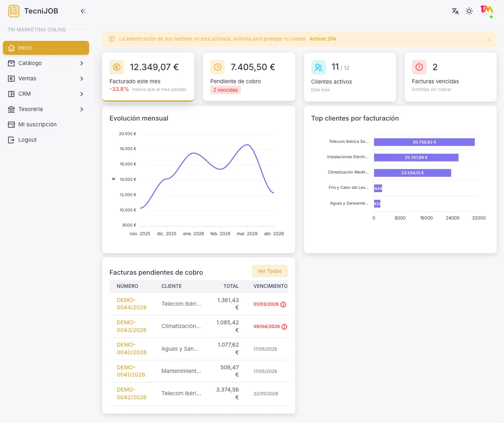The height and width of the screenshot is (423, 504).
Task: Click the euro icon on Facturado card
Action: 117,67
